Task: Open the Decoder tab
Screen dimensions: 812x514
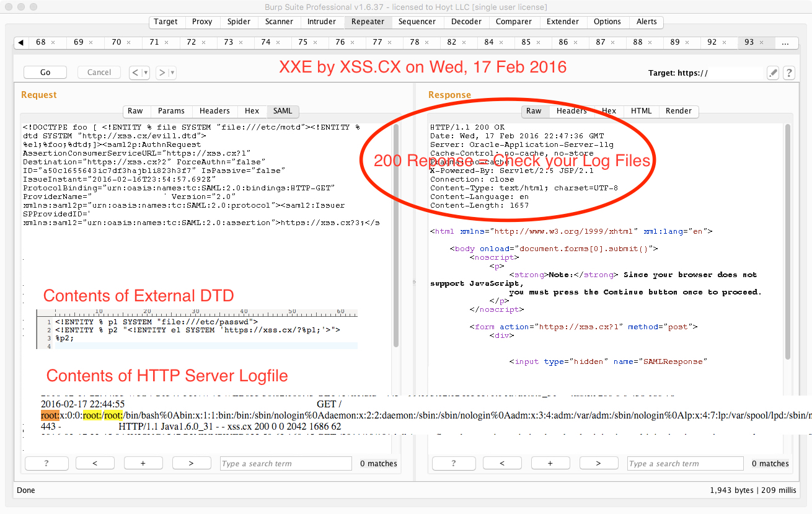Action: [466, 22]
